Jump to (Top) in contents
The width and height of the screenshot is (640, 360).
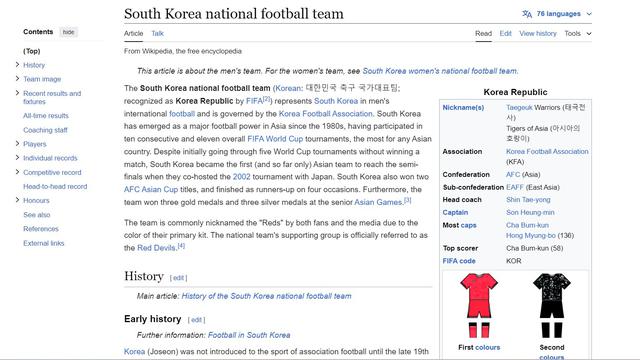(x=32, y=51)
